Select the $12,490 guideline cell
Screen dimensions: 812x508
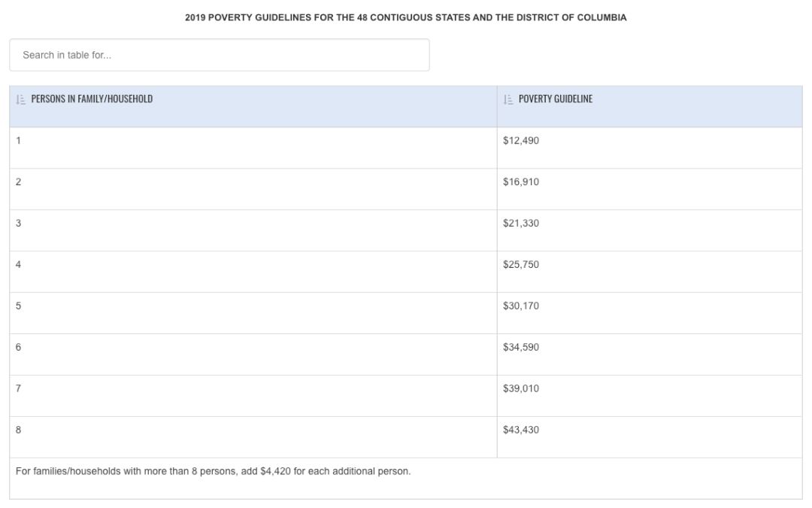tap(521, 141)
